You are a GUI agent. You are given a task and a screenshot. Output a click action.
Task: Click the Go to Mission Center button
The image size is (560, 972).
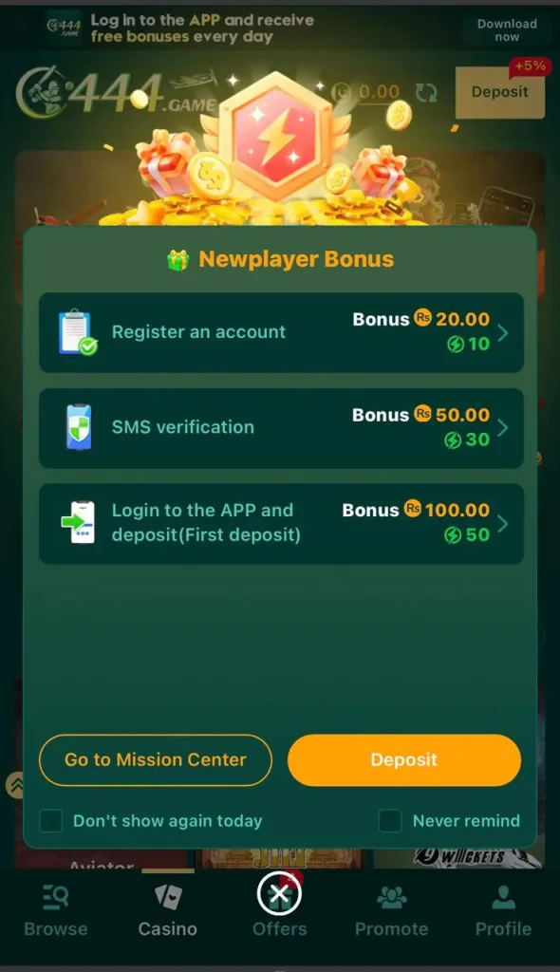(156, 760)
